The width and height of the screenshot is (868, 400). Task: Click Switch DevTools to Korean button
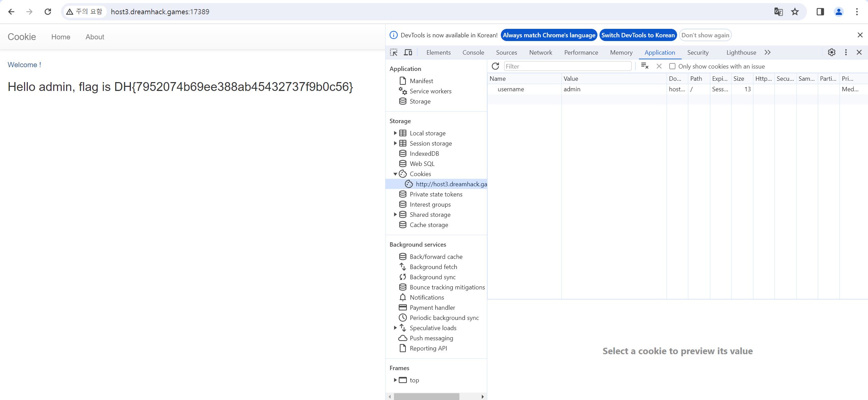(x=638, y=35)
